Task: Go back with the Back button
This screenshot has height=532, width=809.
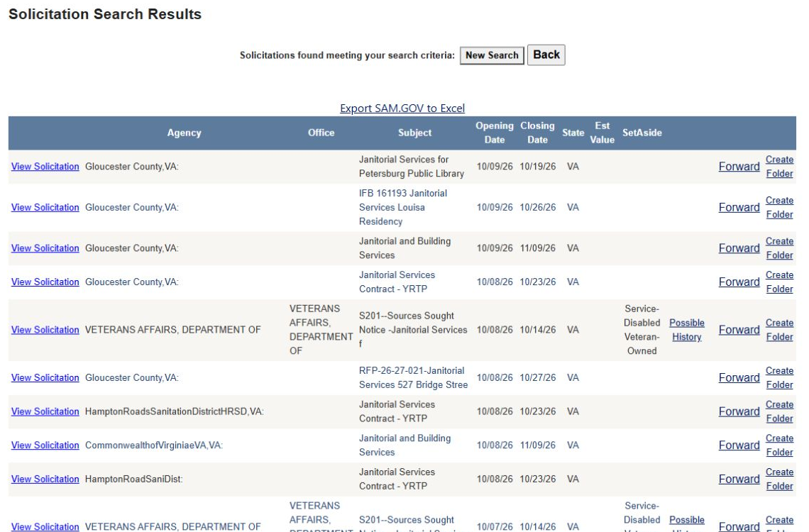Action: [x=546, y=55]
